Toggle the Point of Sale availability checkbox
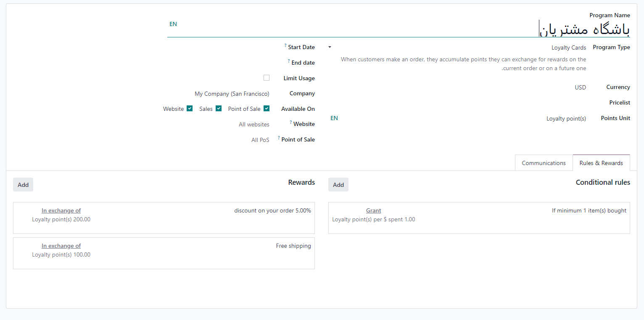This screenshot has height=320, width=644. coord(267,108)
